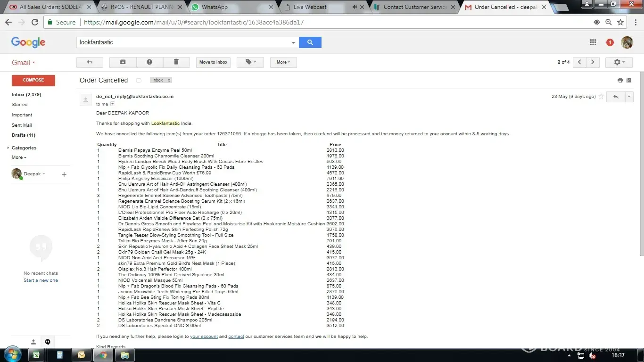This screenshot has height=362, width=644.
Task: Open the Starred folder
Action: (20, 105)
